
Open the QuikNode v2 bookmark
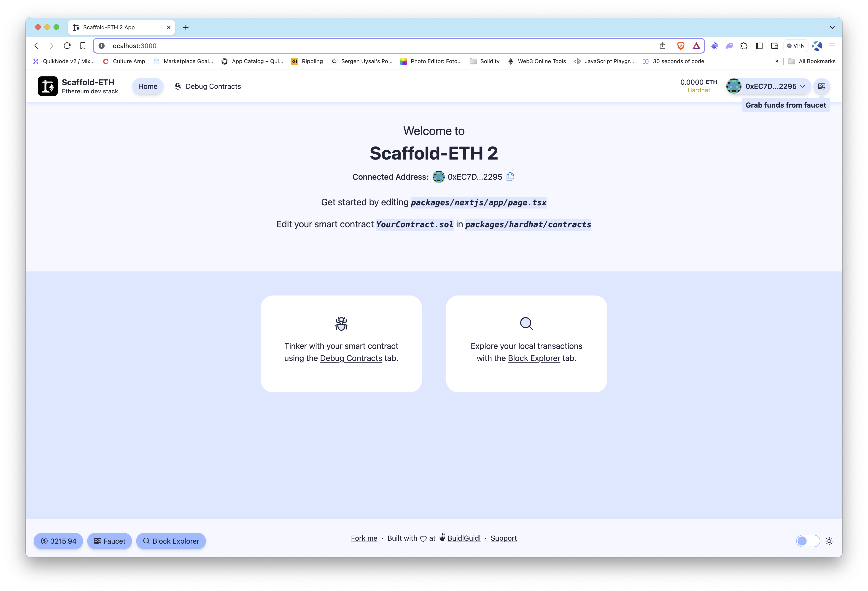pos(64,61)
